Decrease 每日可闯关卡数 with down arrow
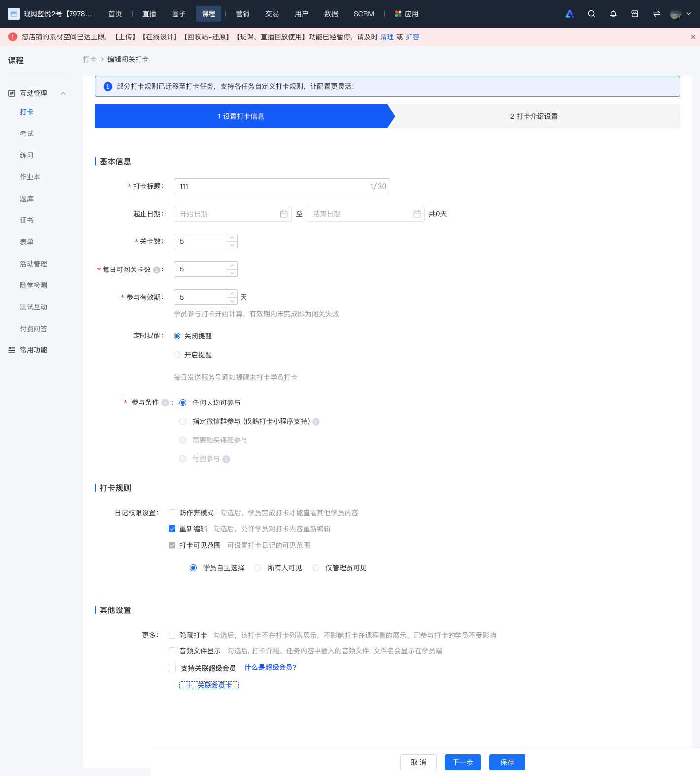 point(232,273)
